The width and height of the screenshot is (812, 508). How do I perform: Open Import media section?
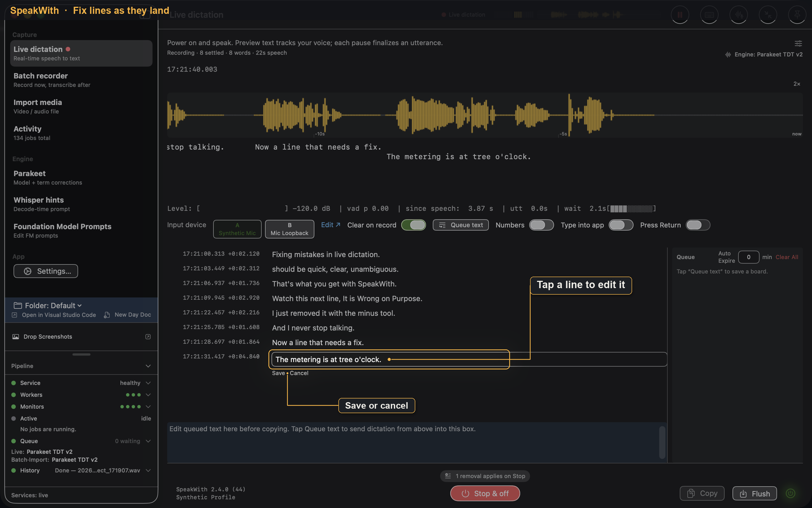pyautogui.click(x=81, y=106)
